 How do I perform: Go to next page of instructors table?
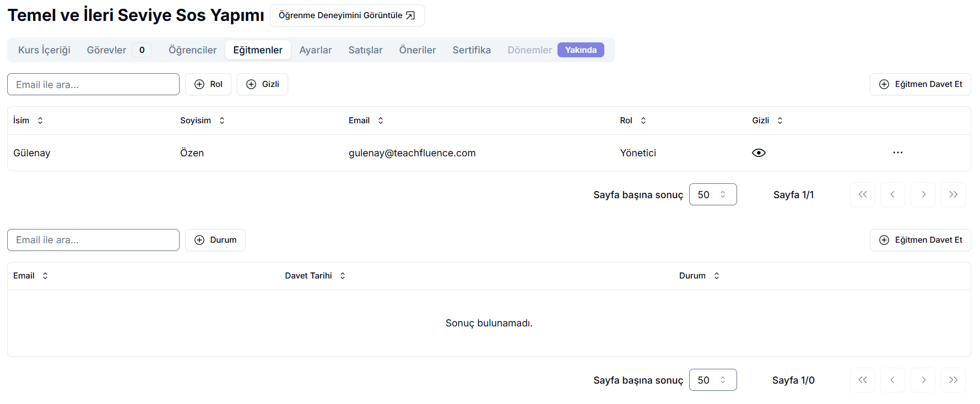923,194
